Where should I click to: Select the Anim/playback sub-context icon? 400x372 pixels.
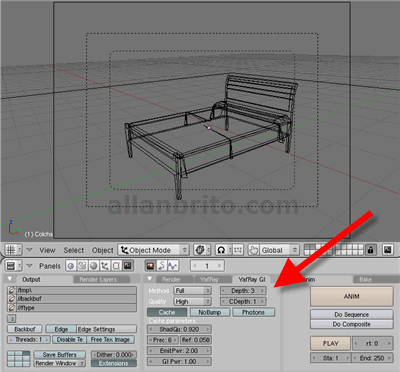tap(162, 266)
